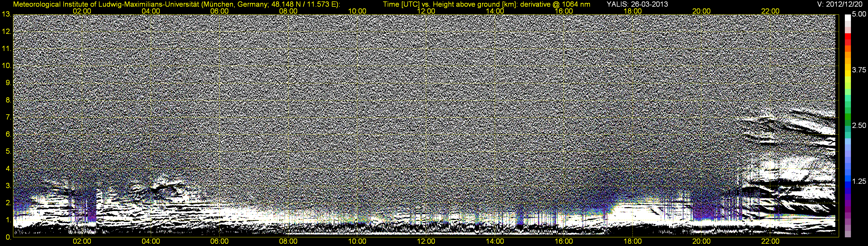The height and width of the screenshot is (246, 868).
Task: Click the 22:00 label on the upper time axis
Action: 770,11
